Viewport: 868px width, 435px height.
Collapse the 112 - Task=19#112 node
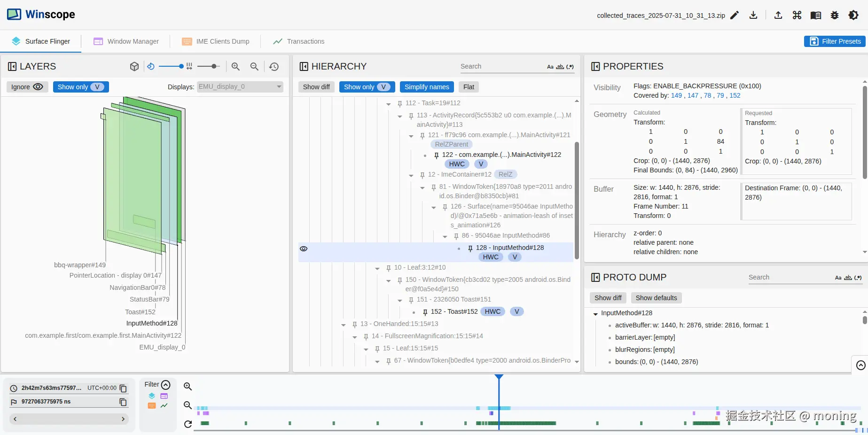pyautogui.click(x=389, y=104)
